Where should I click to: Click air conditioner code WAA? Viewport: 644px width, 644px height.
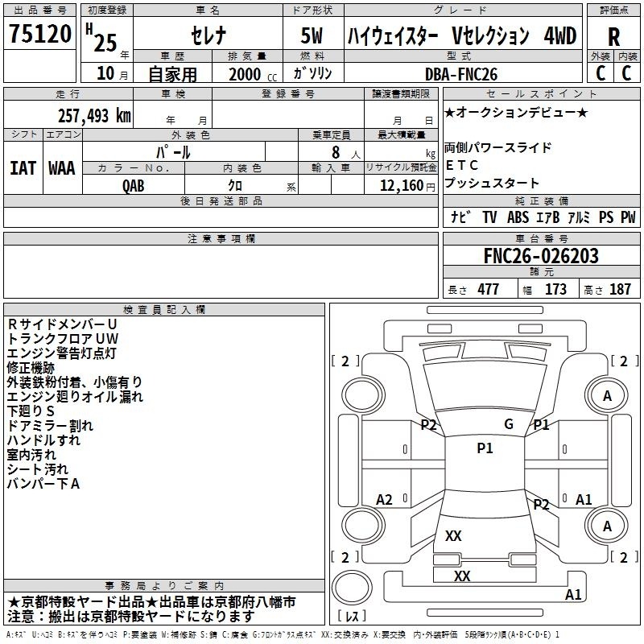click(x=62, y=168)
